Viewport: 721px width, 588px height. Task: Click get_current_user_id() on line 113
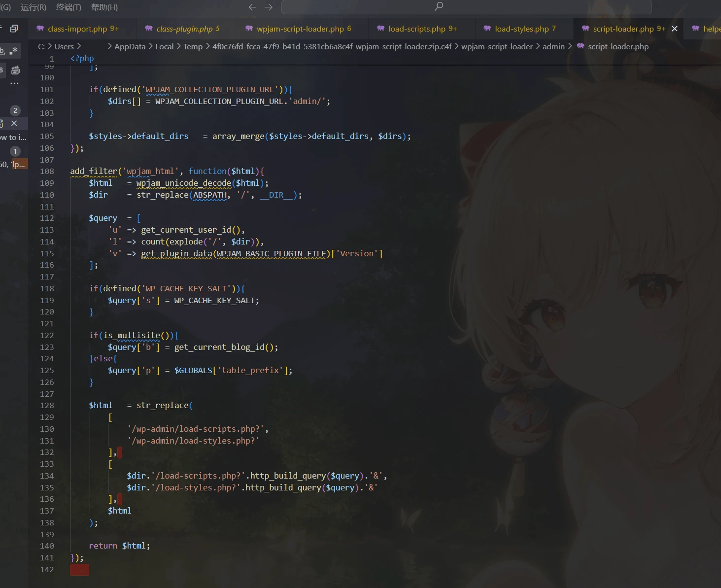point(193,230)
